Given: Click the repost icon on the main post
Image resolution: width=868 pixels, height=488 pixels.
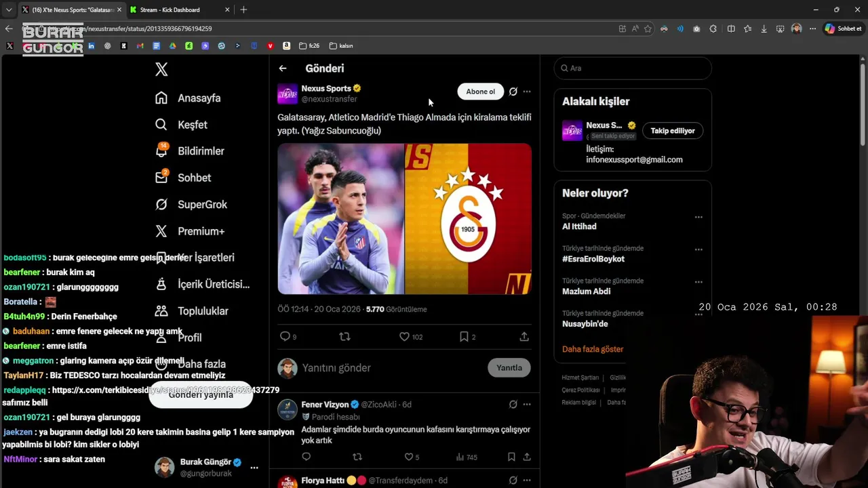Looking at the screenshot, I should (344, 336).
